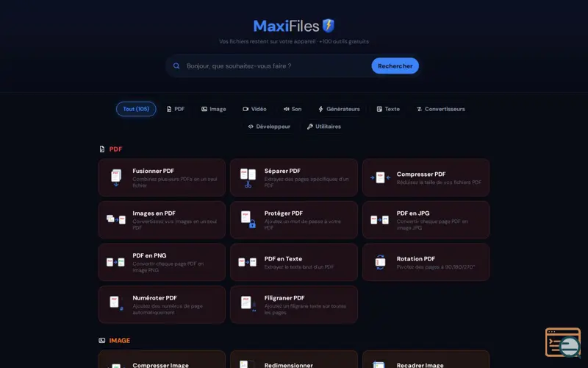The height and width of the screenshot is (368, 588).
Task: Switch to the Texte category tab
Action: tap(388, 109)
